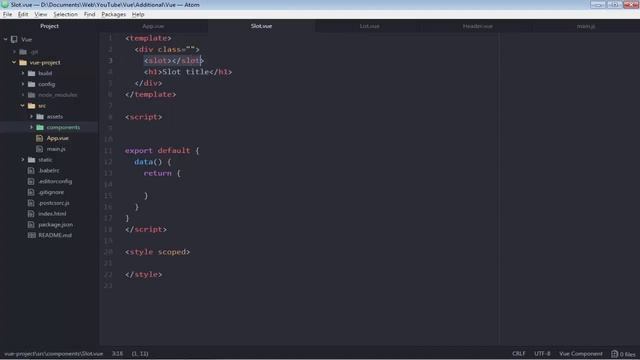
Task: Select the .editorconfig file icon
Action: [31, 181]
